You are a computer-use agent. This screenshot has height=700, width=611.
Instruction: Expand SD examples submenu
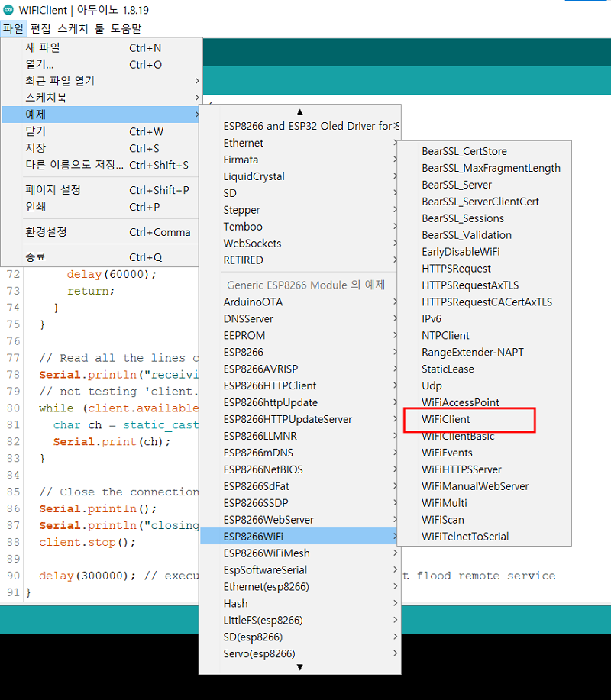pyautogui.click(x=299, y=193)
